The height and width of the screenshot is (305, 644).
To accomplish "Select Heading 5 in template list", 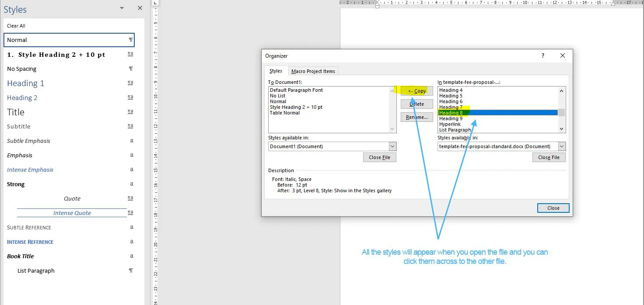I will (x=451, y=96).
